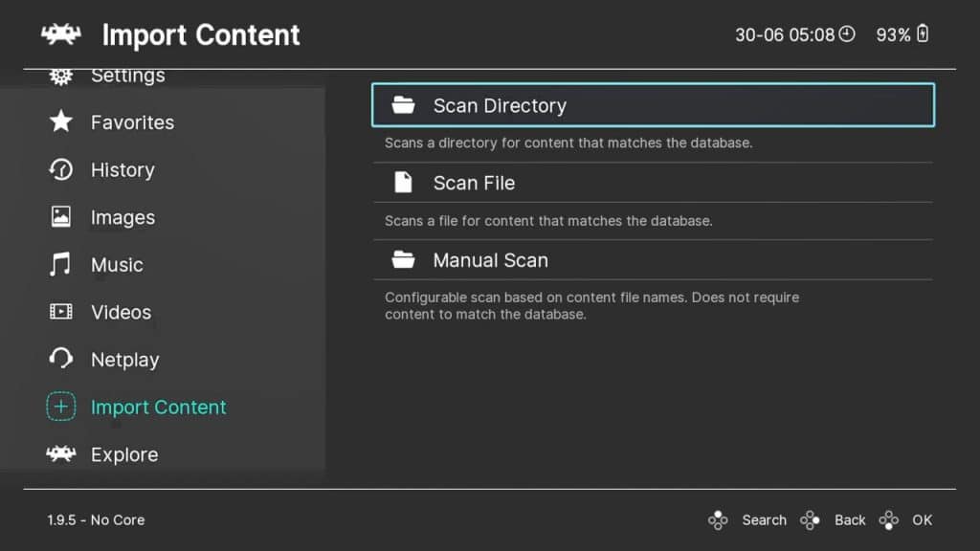Click the Settings gear icon
Screen dimensions: 980x551
pos(60,77)
